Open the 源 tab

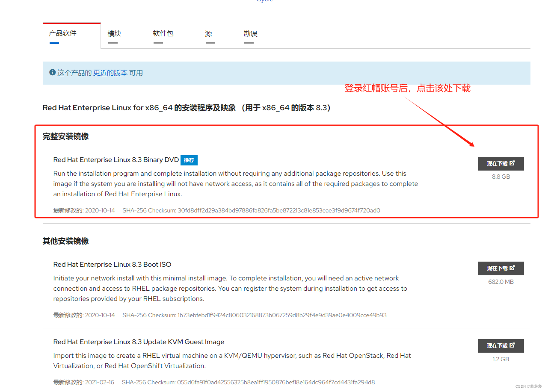pyautogui.click(x=209, y=33)
